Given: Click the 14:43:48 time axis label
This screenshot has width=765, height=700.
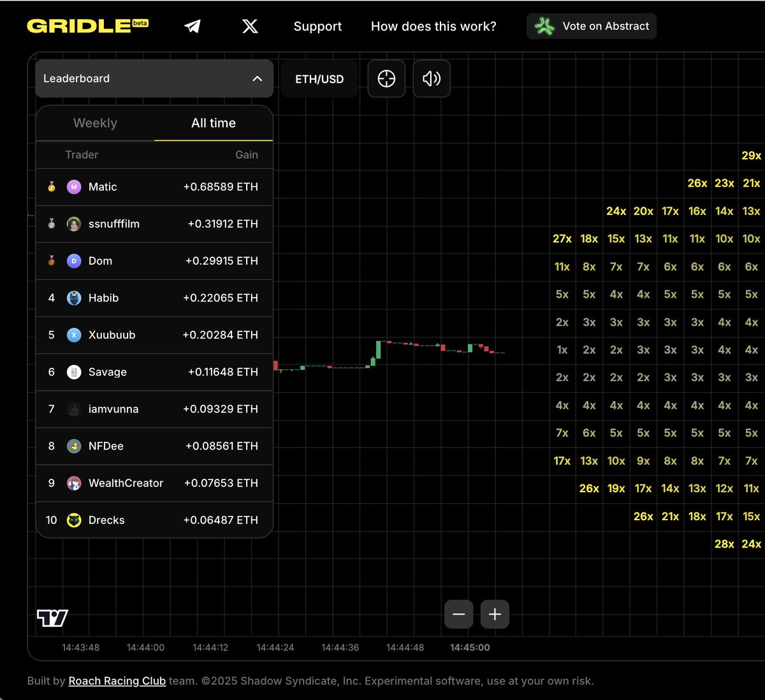Looking at the screenshot, I should click(81, 647).
